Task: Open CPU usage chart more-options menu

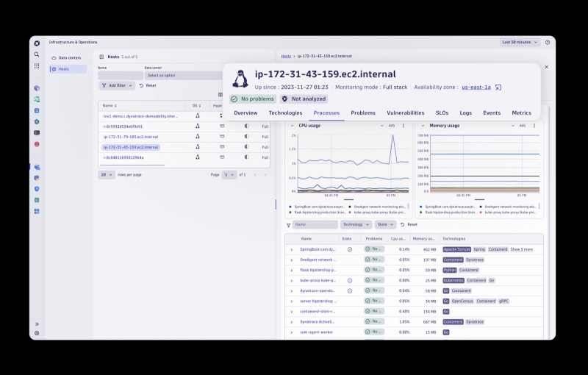Action: [403, 126]
